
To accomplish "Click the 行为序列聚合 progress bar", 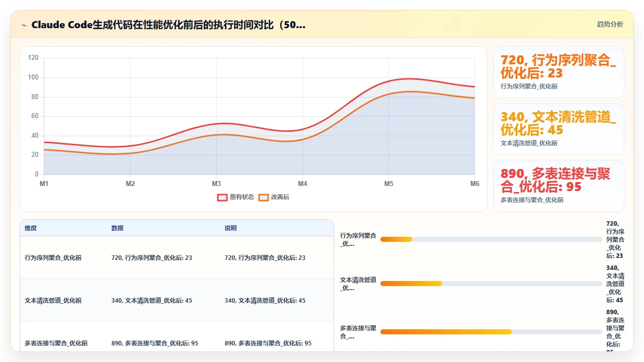I will coord(491,239).
